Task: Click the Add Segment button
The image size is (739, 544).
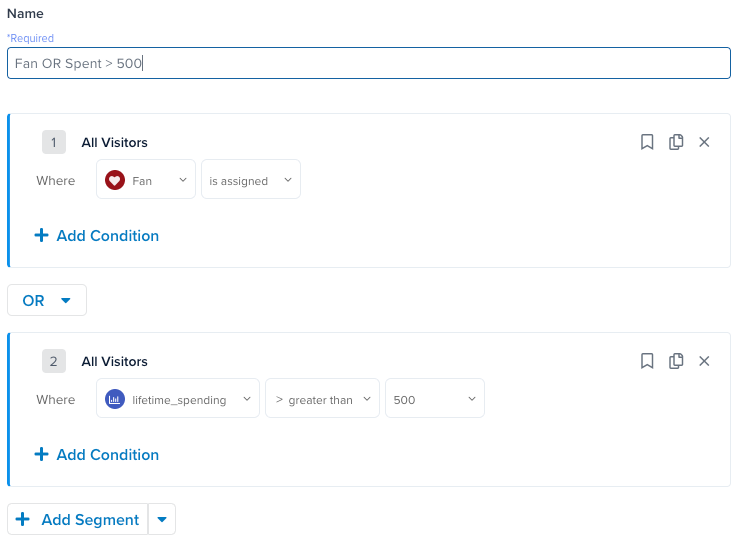Action: tap(77, 520)
